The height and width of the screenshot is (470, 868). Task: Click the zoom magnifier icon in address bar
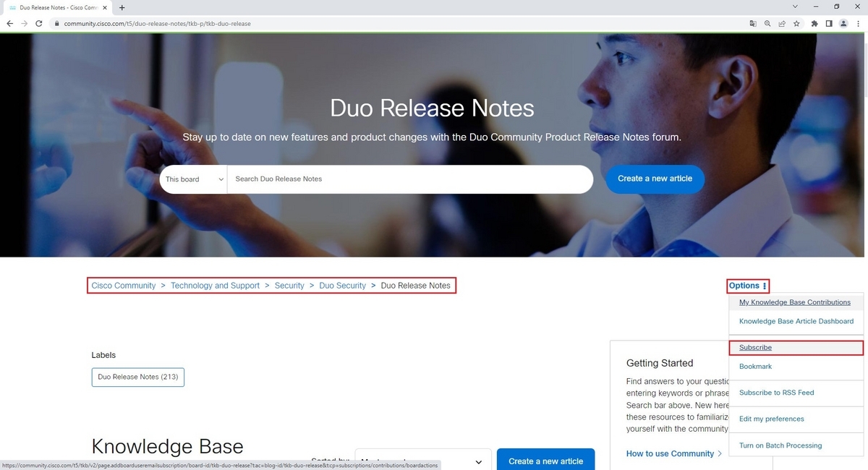click(767, 23)
